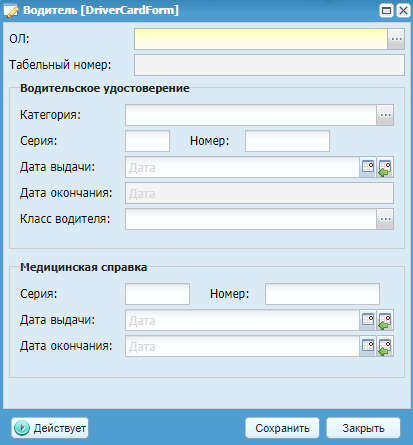
Task: Click the license Дата окончания date field
Action: point(259,193)
